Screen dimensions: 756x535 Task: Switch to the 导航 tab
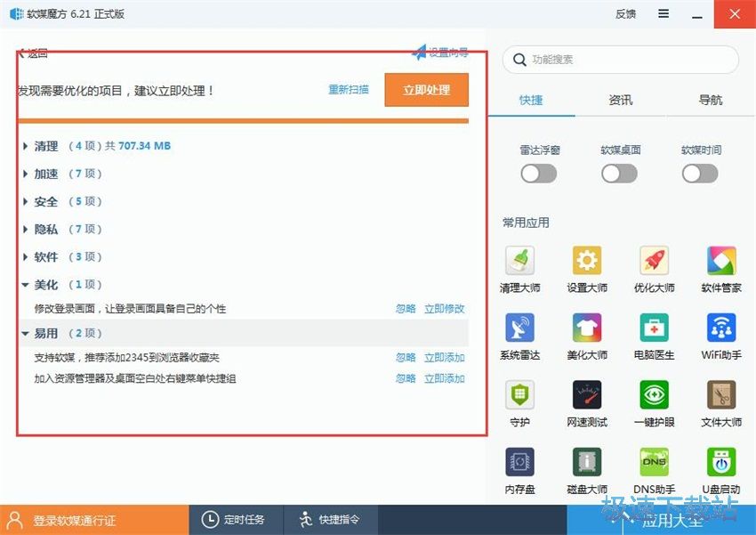[711, 101]
